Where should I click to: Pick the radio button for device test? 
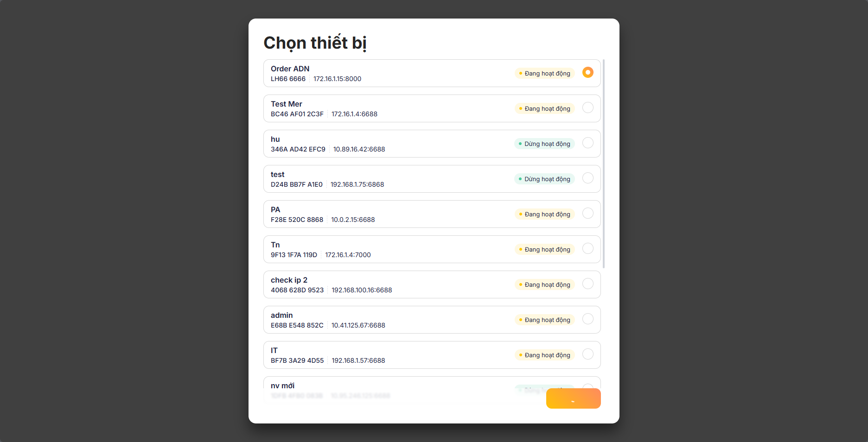pyautogui.click(x=587, y=178)
